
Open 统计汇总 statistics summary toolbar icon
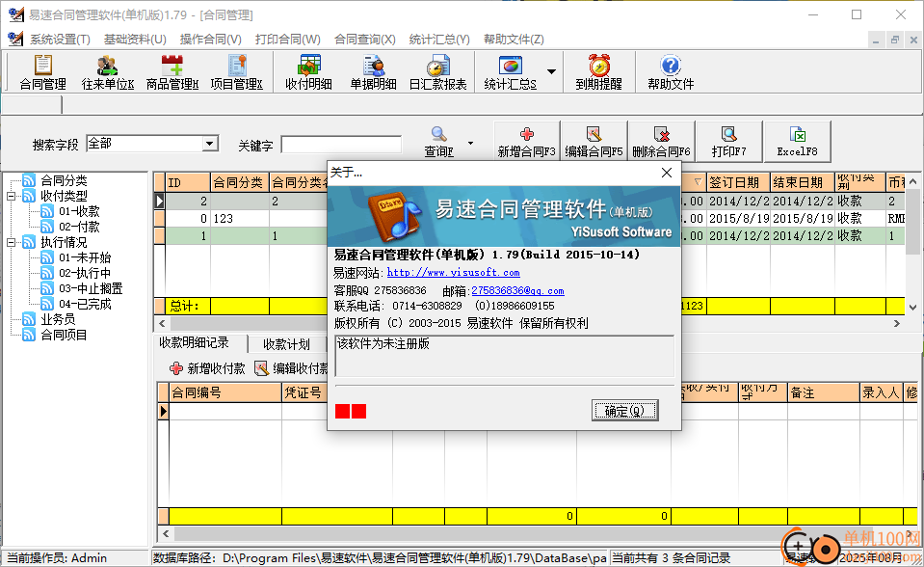pyautogui.click(x=511, y=72)
